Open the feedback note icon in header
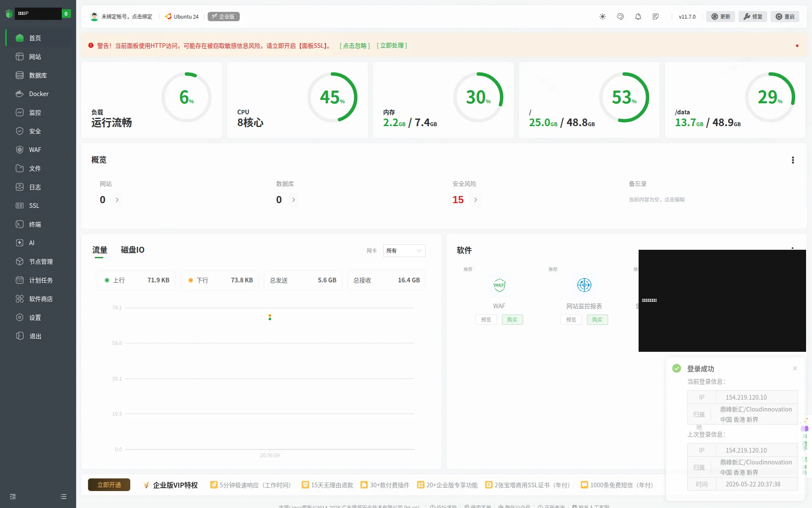 pyautogui.click(x=656, y=17)
